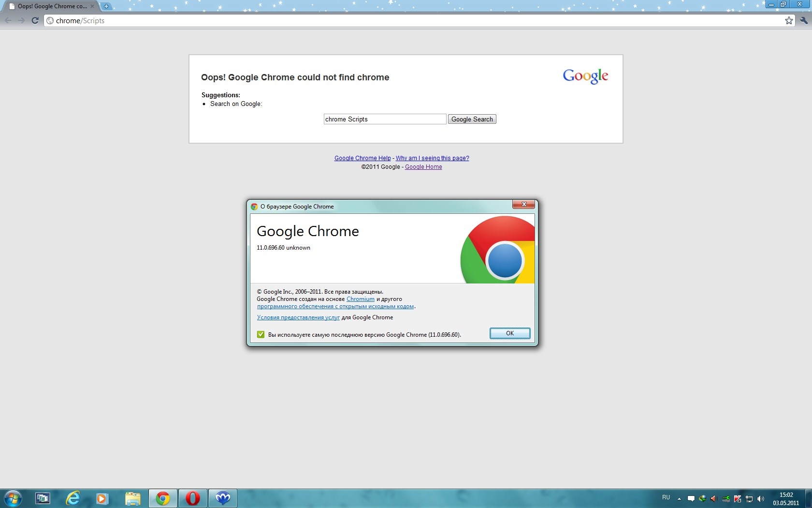Restore down the Chrome window

[x=783, y=4]
